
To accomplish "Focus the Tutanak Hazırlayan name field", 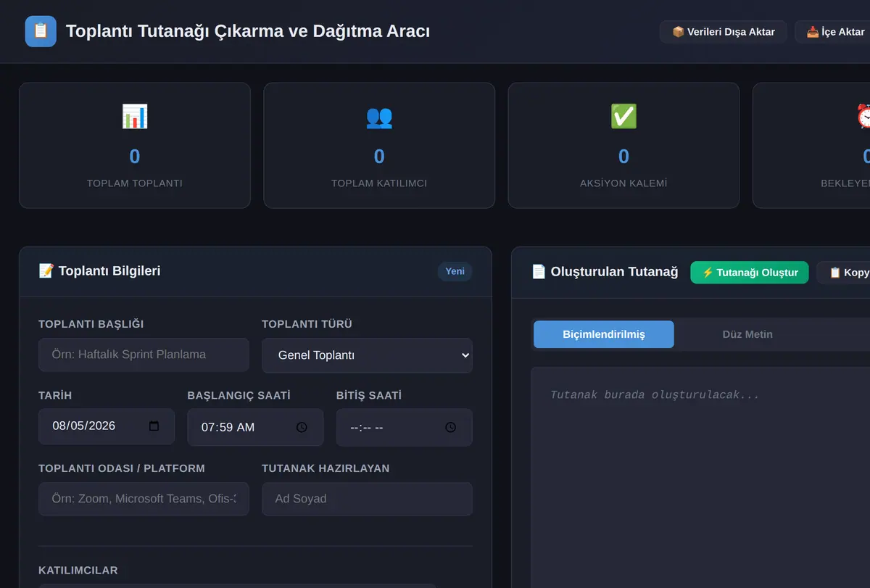I will (x=367, y=499).
